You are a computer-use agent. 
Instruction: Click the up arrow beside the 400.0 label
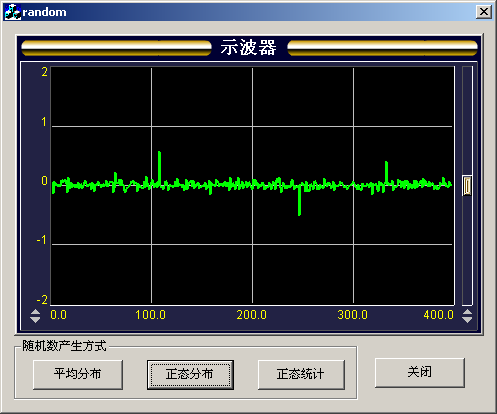467,312
